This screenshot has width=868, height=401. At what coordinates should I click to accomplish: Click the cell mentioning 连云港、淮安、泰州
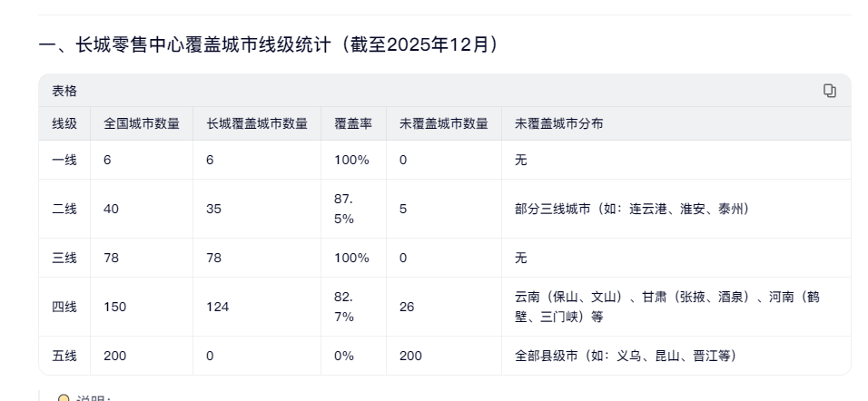pyautogui.click(x=632, y=209)
